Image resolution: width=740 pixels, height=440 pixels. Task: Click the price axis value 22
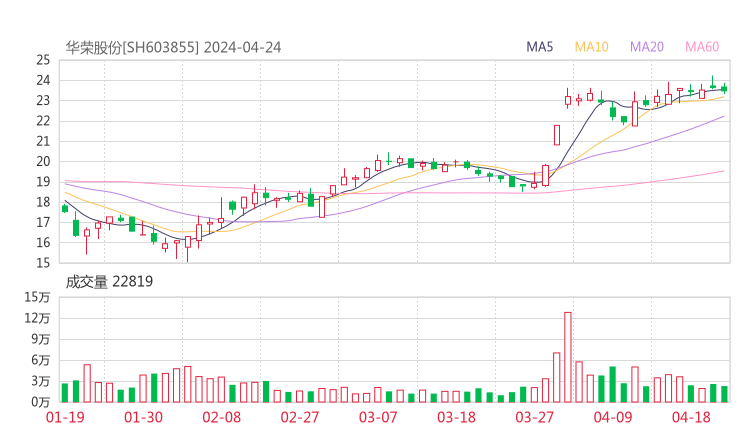tap(43, 121)
